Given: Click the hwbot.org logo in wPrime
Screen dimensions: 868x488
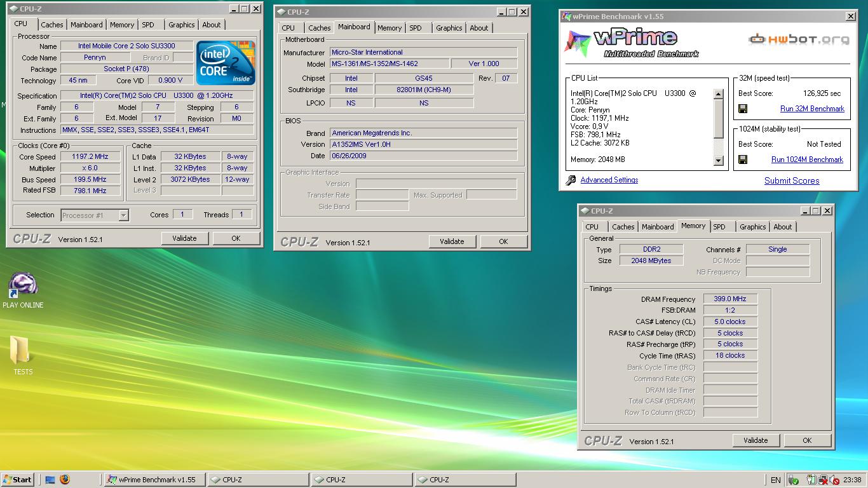Looking at the screenshot, I should [x=799, y=39].
